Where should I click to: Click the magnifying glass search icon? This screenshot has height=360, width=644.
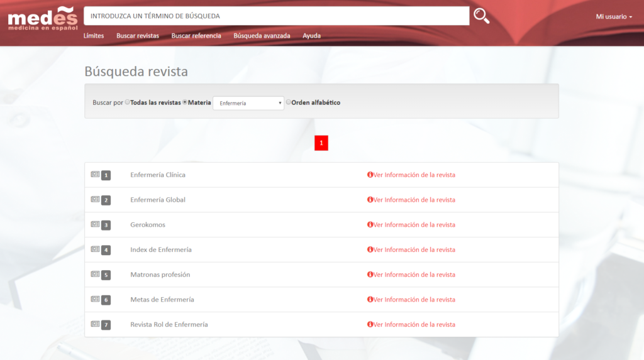point(481,16)
